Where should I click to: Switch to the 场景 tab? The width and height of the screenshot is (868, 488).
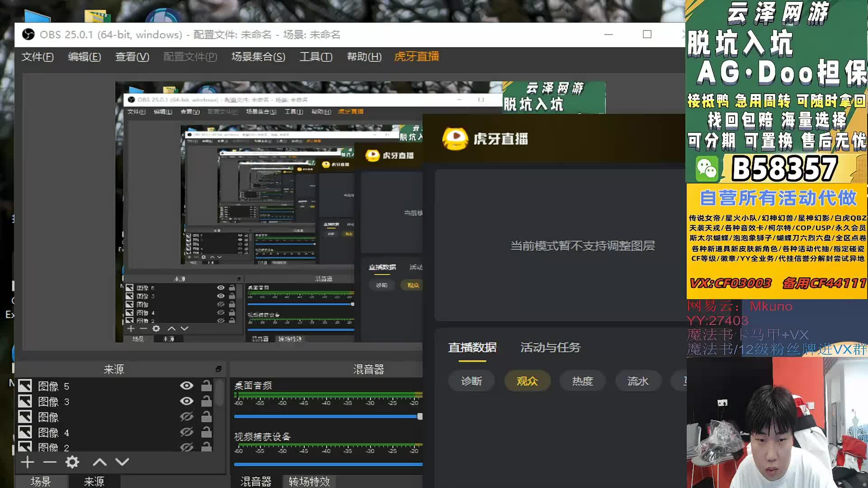tap(41, 481)
